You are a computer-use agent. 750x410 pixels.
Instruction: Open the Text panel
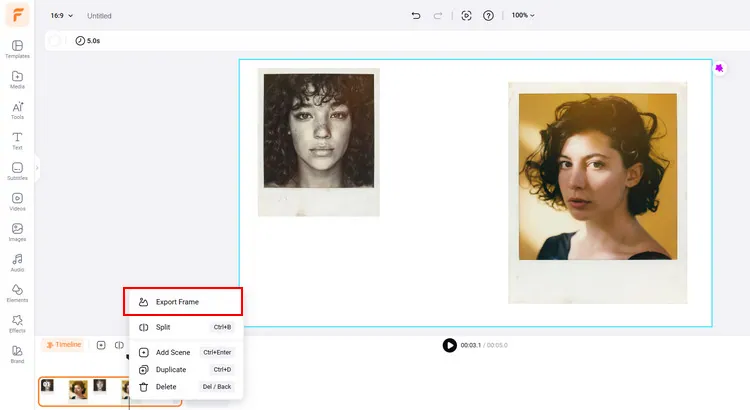click(17, 141)
